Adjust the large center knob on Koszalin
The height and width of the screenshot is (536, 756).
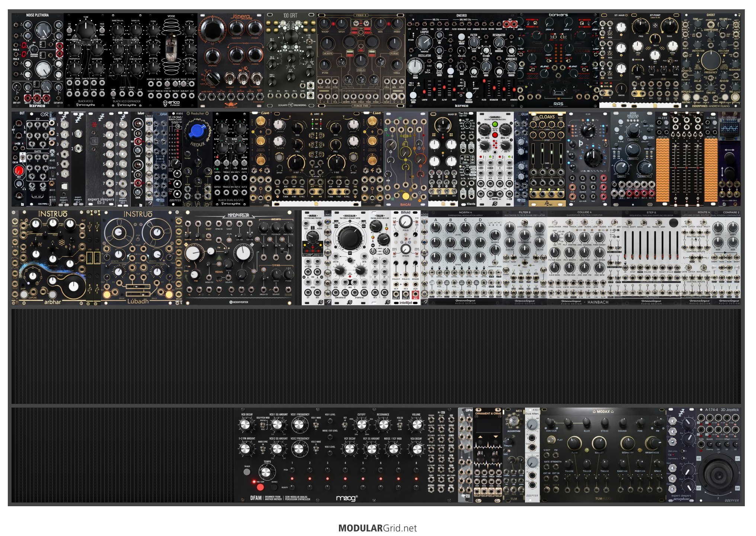[x=349, y=237]
